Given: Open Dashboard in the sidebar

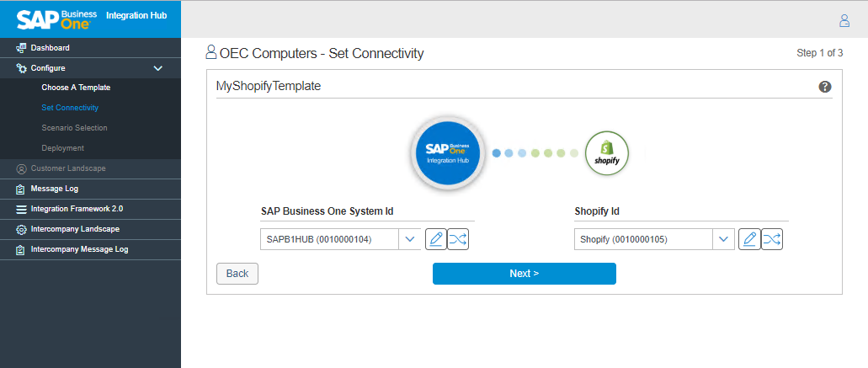Looking at the screenshot, I should pyautogui.click(x=50, y=48).
